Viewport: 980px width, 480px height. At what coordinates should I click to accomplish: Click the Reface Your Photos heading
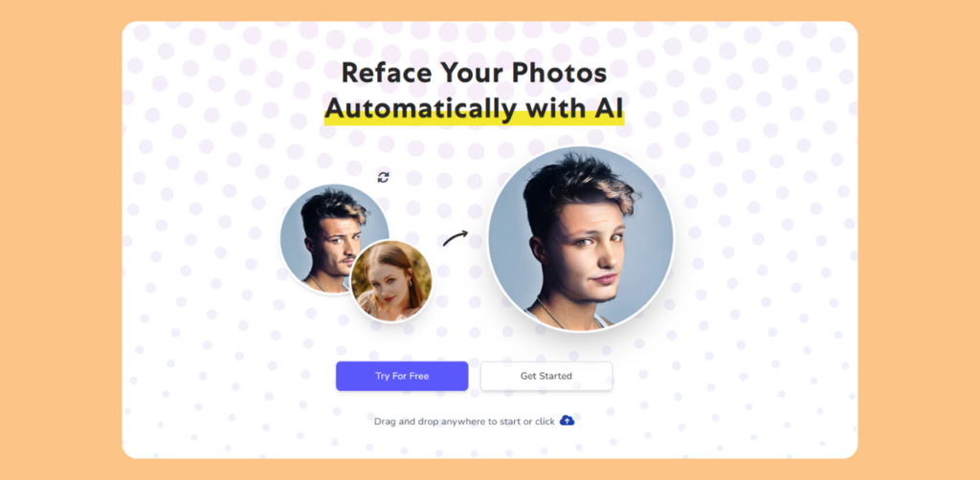(x=474, y=73)
